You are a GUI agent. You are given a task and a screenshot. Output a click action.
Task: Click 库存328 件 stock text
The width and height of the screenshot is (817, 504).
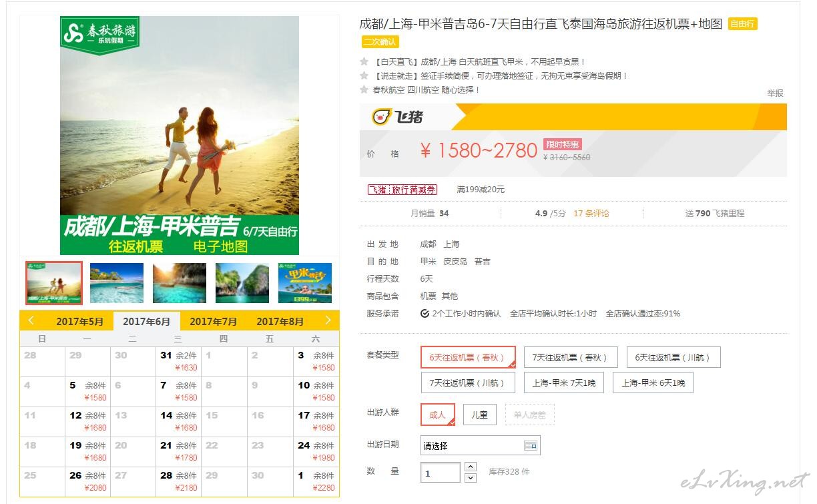[x=509, y=472]
